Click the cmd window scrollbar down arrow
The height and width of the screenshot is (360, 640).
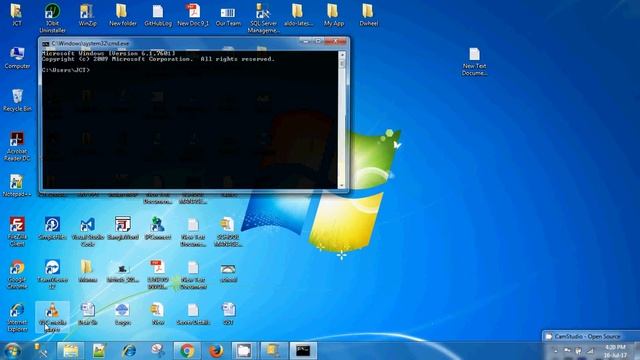(x=342, y=185)
